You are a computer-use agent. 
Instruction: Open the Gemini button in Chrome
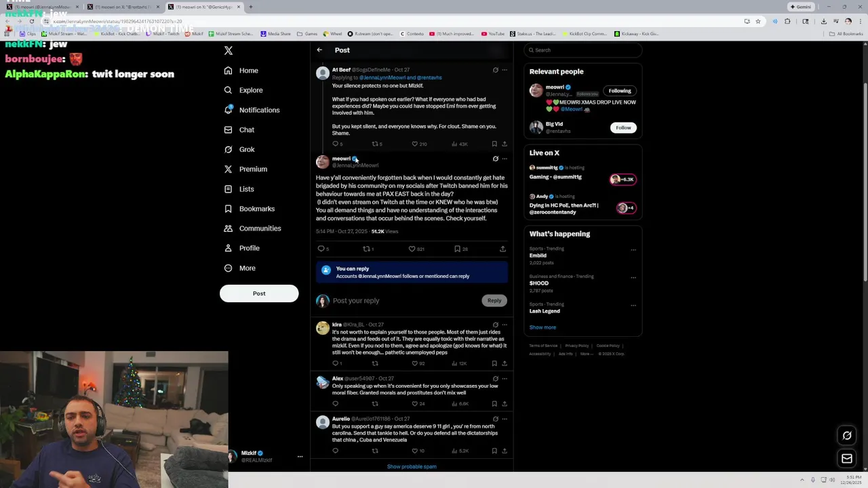(x=800, y=7)
